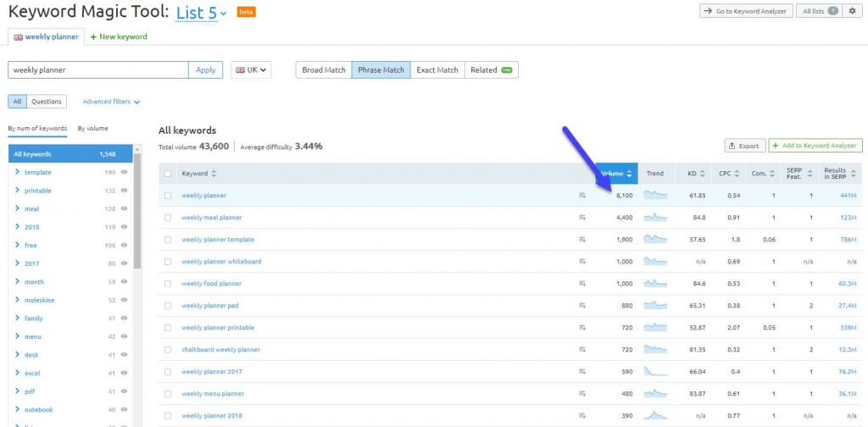The image size is (868, 427).
Task: Switch sidebar to By volume
Action: [92, 128]
